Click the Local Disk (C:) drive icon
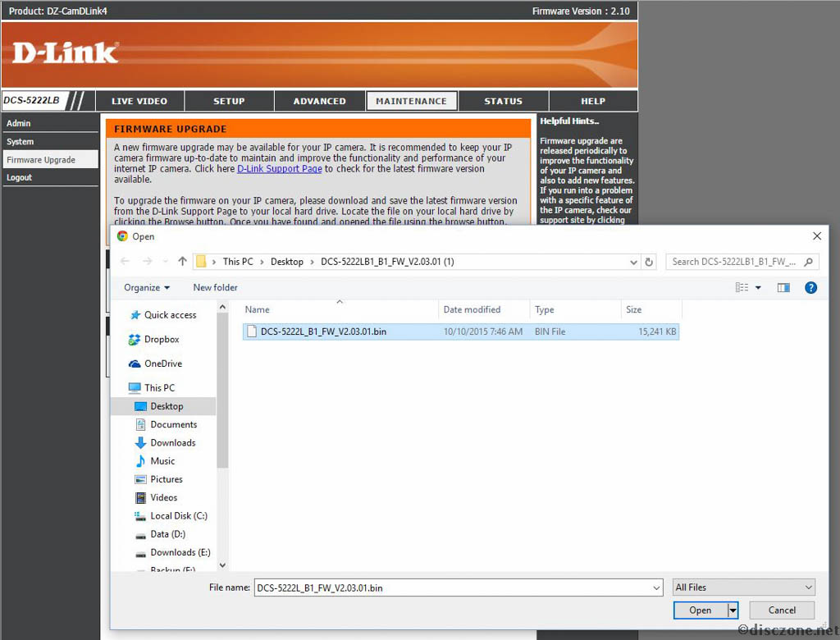 tap(140, 515)
